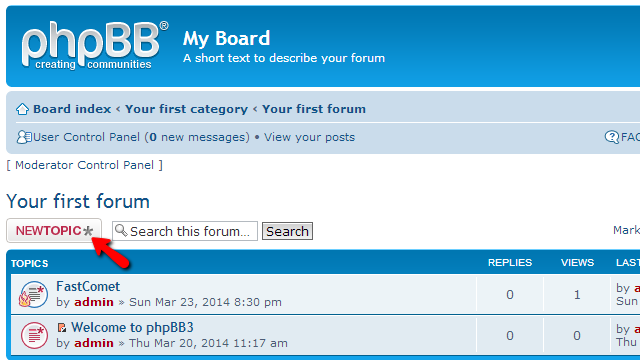The height and width of the screenshot is (360, 640).
Task: Click the magnifier icon in forum search box
Action: (x=121, y=231)
